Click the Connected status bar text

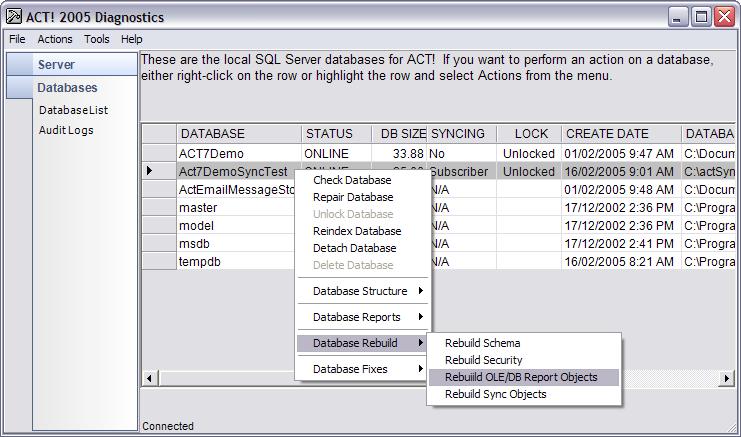168,426
